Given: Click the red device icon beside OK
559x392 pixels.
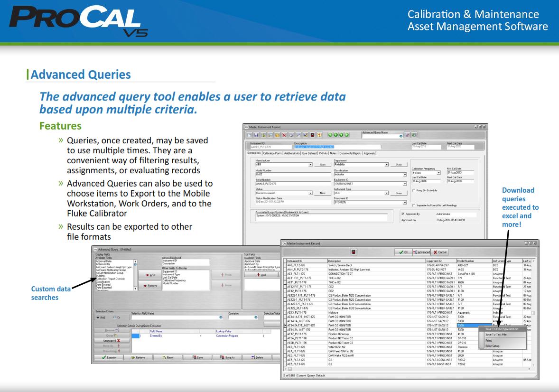Looking at the screenshot, I should click(354, 252).
